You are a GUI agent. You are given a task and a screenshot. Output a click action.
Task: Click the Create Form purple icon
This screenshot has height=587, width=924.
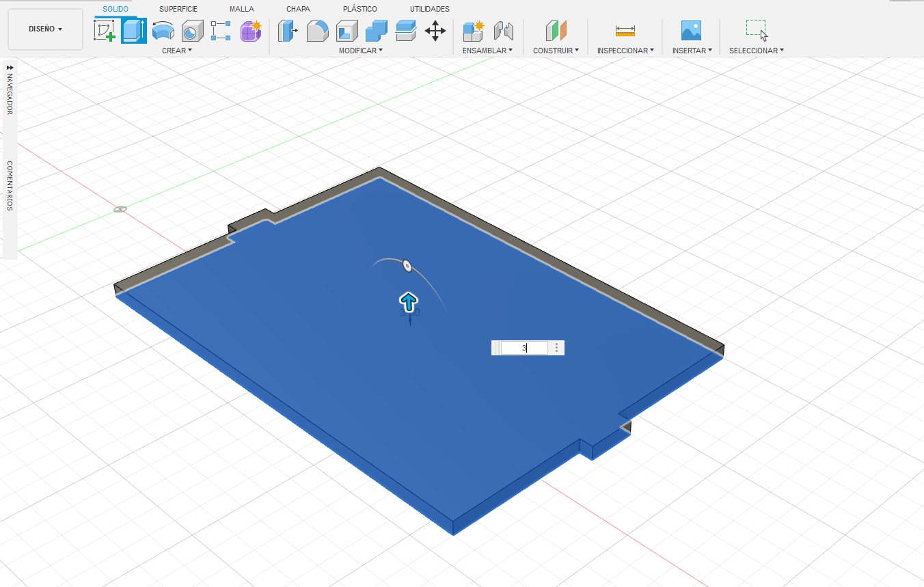point(251,31)
